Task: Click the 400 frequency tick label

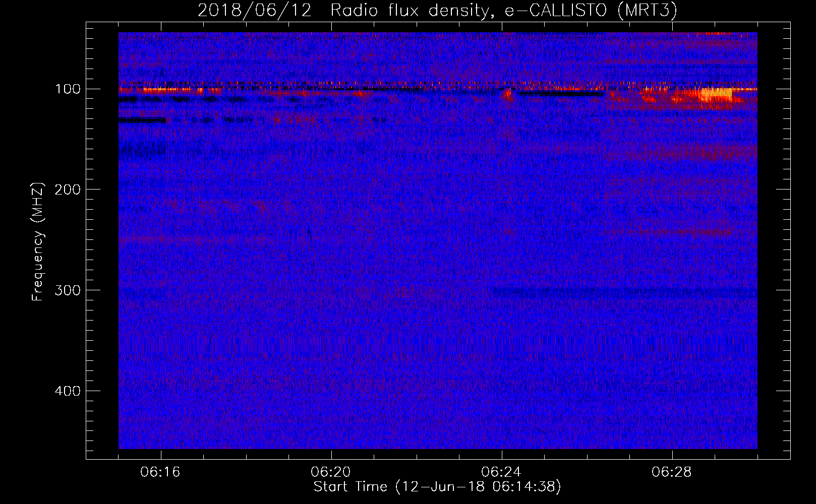Action: 68,392
